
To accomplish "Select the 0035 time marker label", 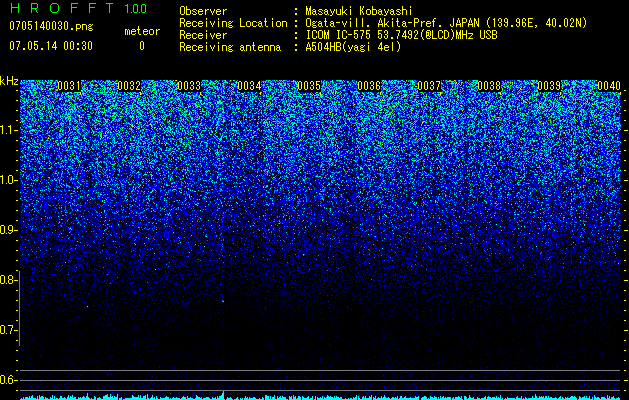I will (309, 86).
